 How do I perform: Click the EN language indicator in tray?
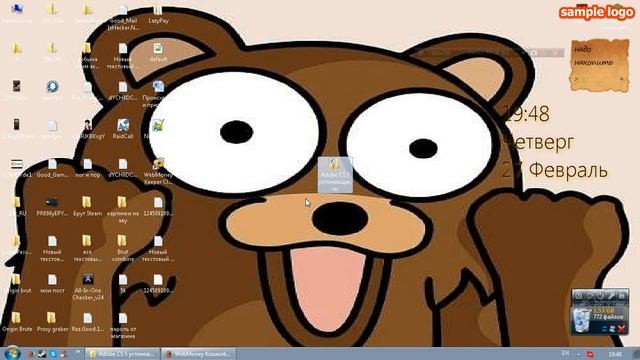(x=565, y=353)
